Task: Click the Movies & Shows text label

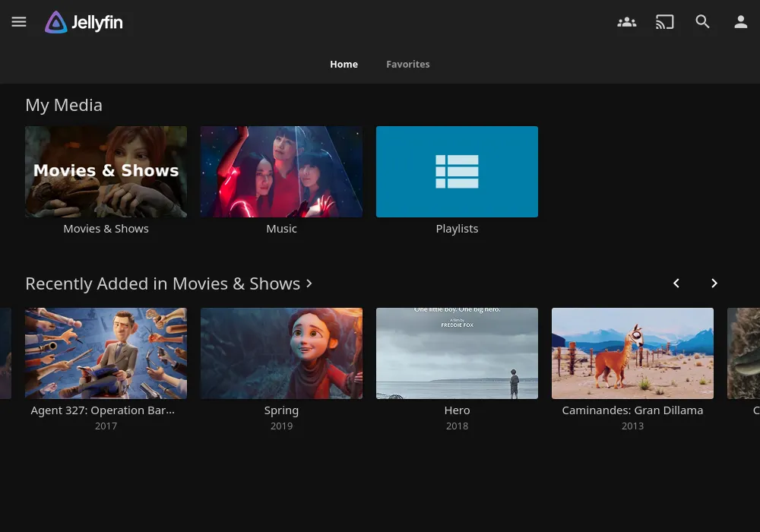Action: point(106,229)
